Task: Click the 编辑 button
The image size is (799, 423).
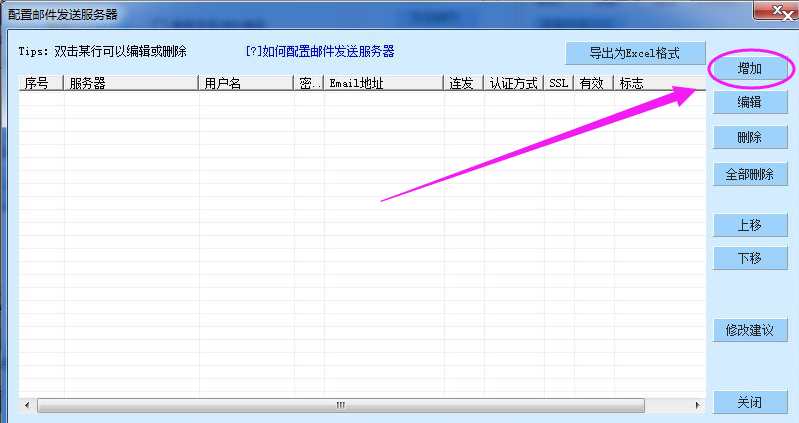Action: coord(750,102)
